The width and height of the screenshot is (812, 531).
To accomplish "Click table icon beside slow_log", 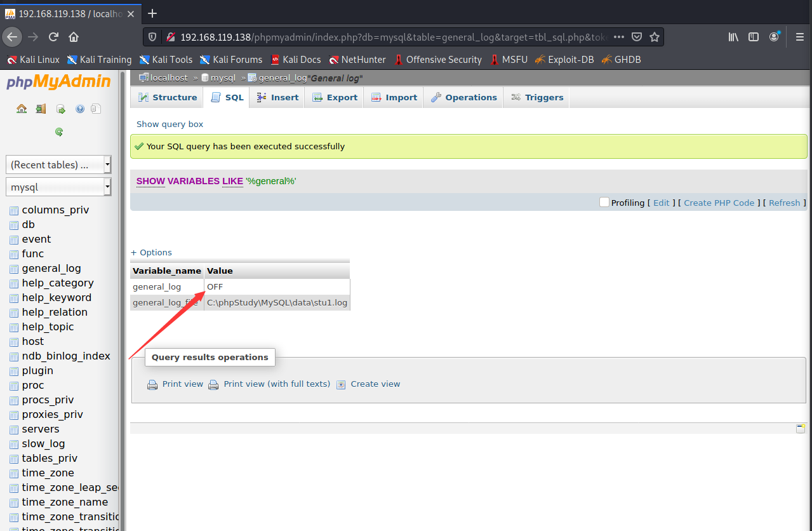I will [14, 444].
